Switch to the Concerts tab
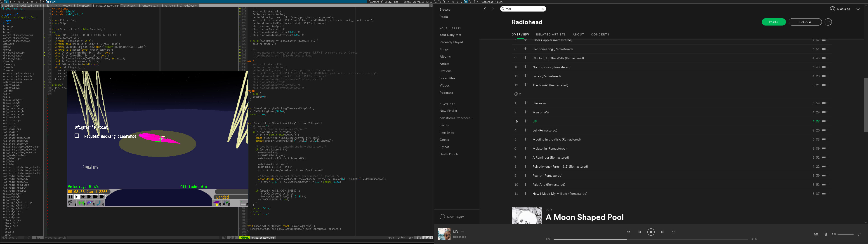The width and height of the screenshot is (868, 244). [x=600, y=34]
